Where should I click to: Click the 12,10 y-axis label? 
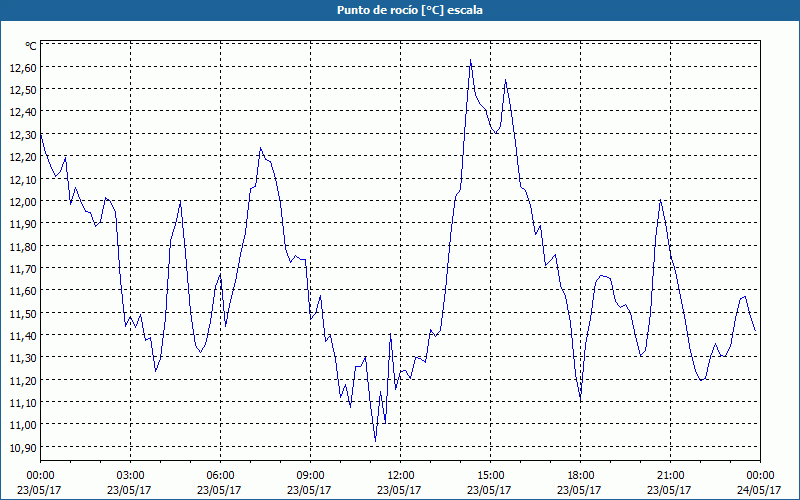tap(23, 179)
